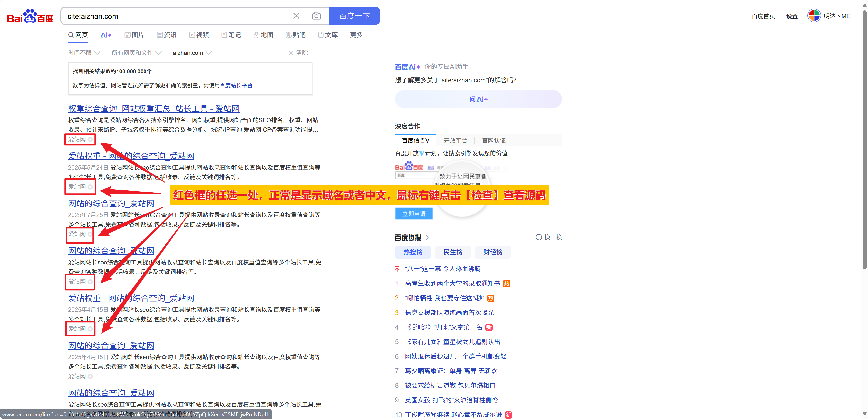Viewport: 868px width, 419px height.
Task: Open the 文库 tab
Action: click(x=328, y=35)
